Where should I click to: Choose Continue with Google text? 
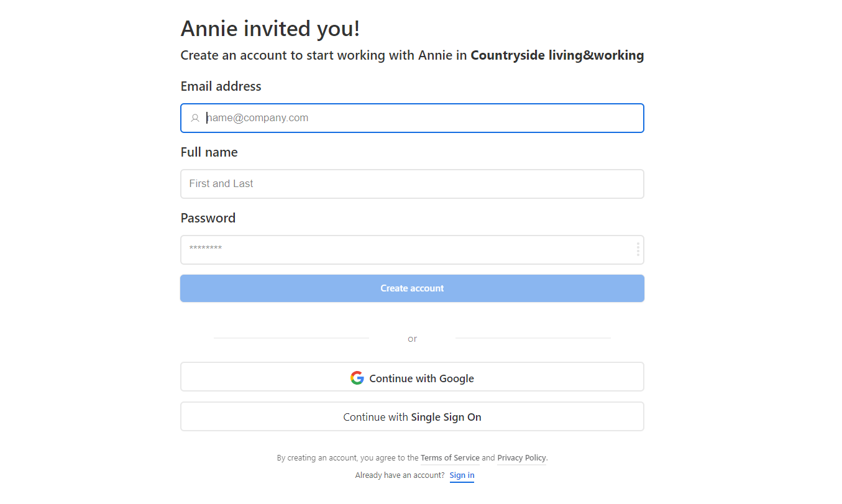pyautogui.click(x=421, y=378)
